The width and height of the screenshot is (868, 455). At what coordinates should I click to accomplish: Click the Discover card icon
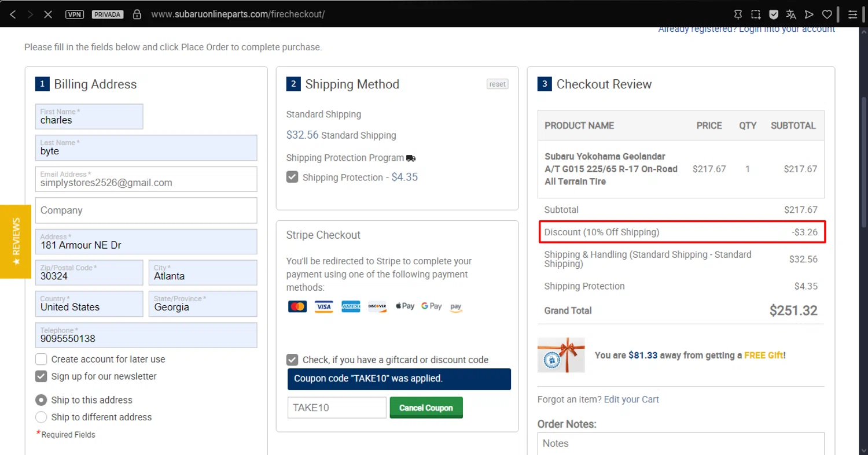tap(377, 306)
